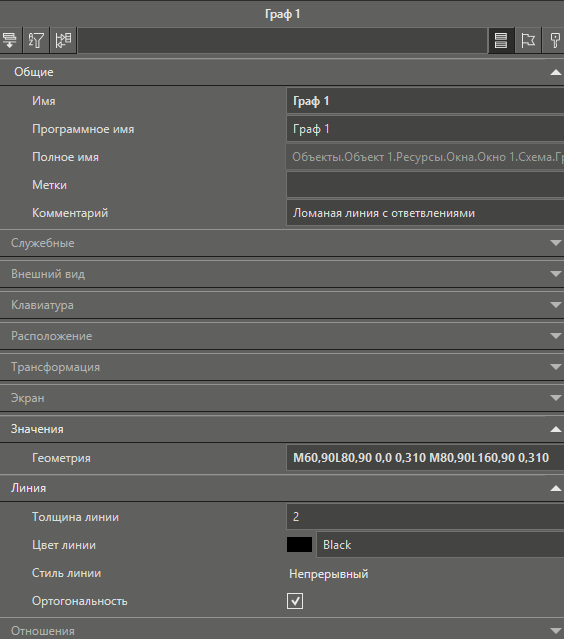The height and width of the screenshot is (639, 564).
Task: Click the Толщина линии value field
Action: click(425, 517)
